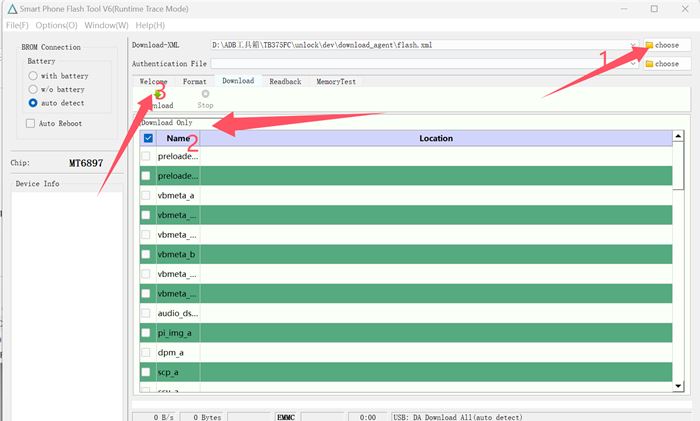
Task: Open the Window(W) menu
Action: pos(106,25)
